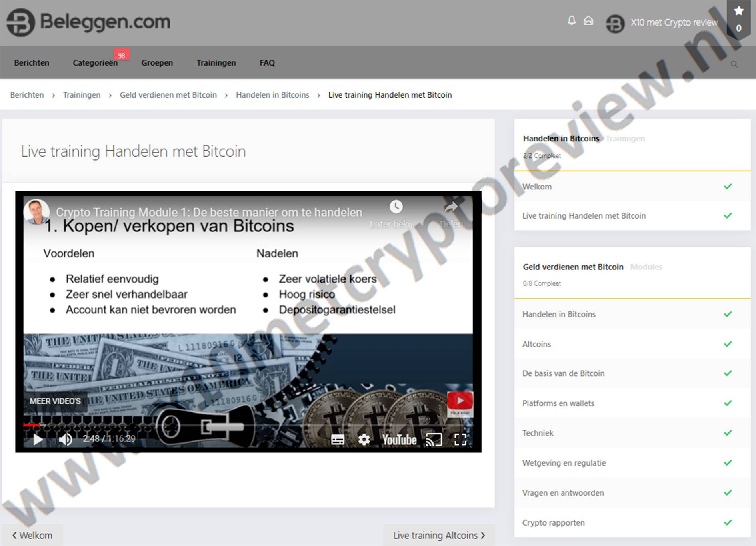Image resolution: width=756 pixels, height=546 pixels.
Task: Play the crypto training video
Action: tap(38, 439)
